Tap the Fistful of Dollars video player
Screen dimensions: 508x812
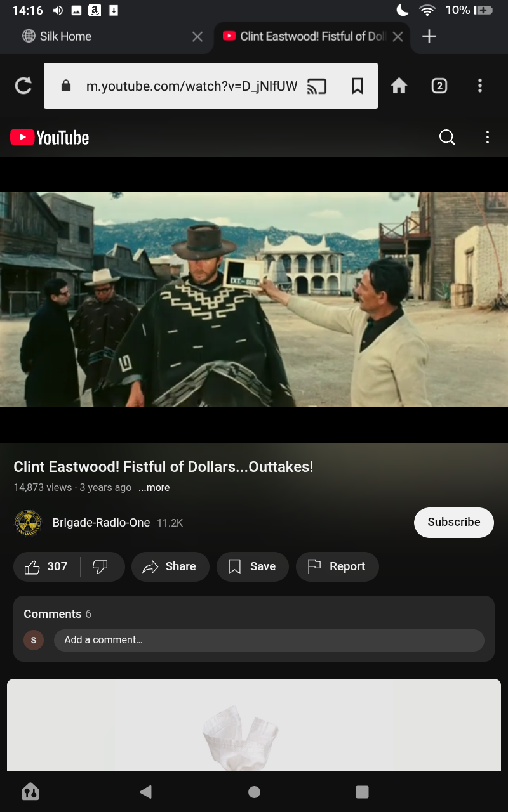254,299
